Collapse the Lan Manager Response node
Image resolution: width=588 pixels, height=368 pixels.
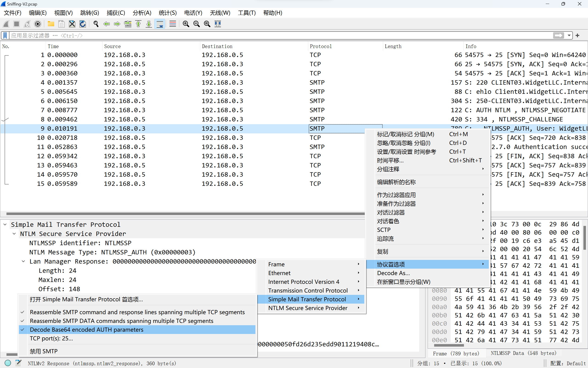click(24, 262)
